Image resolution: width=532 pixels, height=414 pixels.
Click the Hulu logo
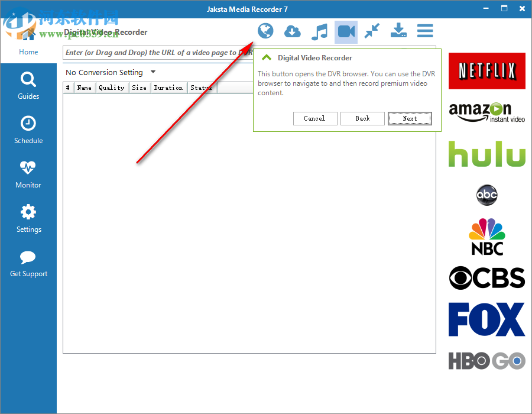tap(486, 154)
